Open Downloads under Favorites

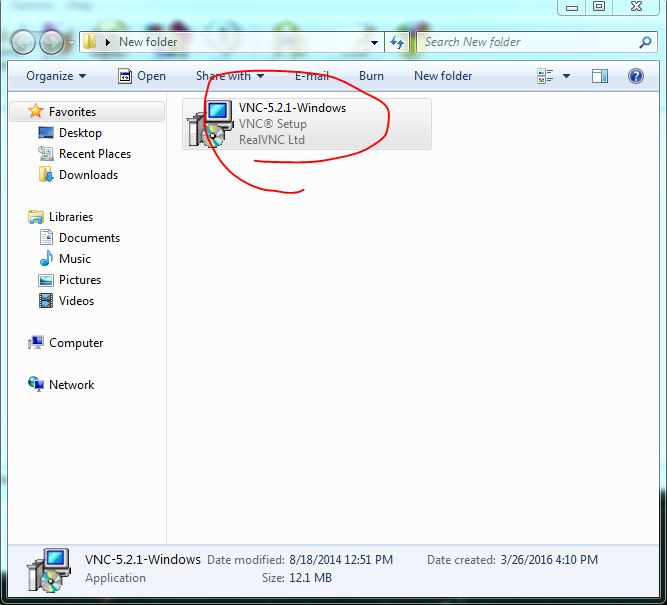(88, 175)
